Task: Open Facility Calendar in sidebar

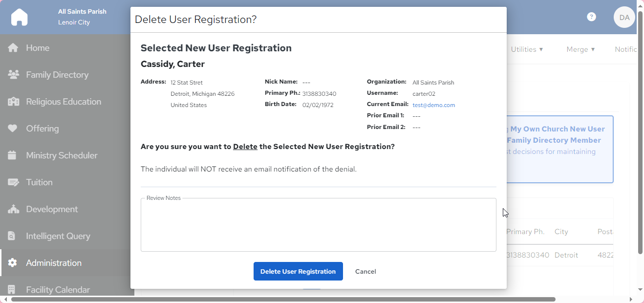Action: pyautogui.click(x=58, y=290)
